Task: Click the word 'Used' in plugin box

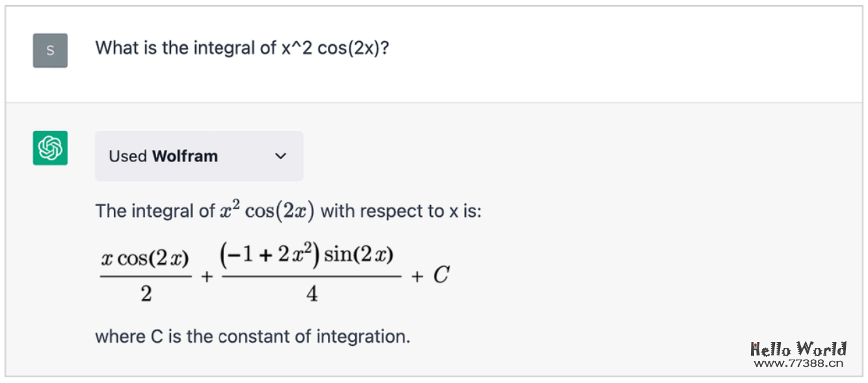Action: [128, 156]
